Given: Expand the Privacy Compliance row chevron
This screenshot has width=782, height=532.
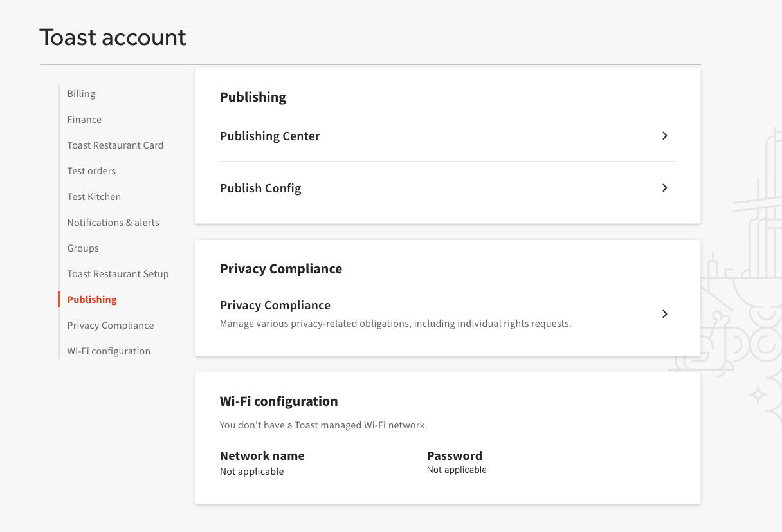Looking at the screenshot, I should click(x=664, y=314).
